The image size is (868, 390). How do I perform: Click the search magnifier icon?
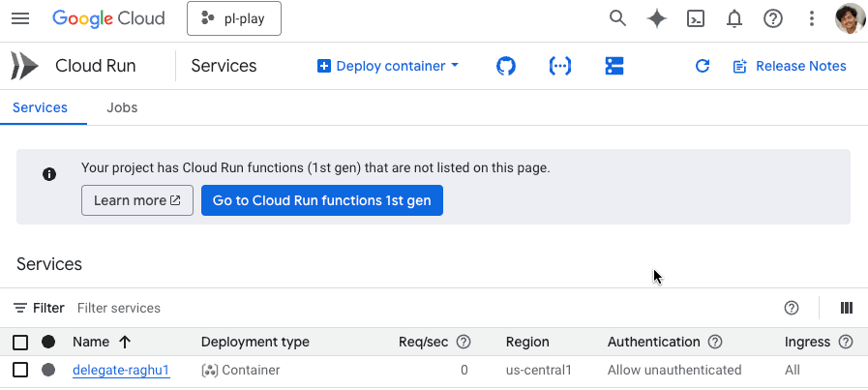click(x=617, y=18)
